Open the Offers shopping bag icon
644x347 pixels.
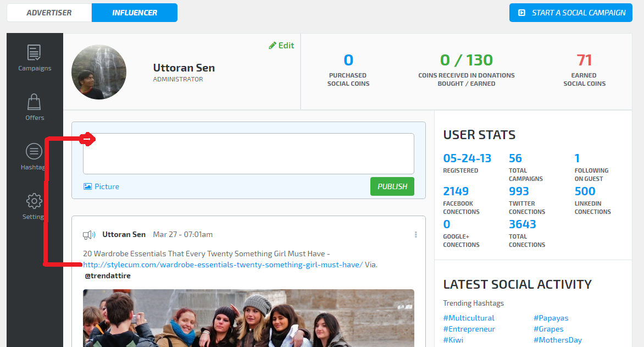34,102
